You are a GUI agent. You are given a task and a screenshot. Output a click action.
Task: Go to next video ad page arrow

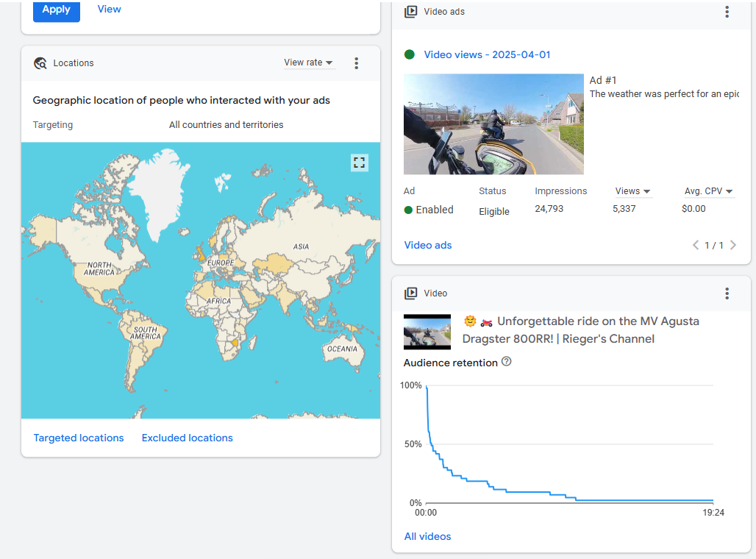(732, 246)
